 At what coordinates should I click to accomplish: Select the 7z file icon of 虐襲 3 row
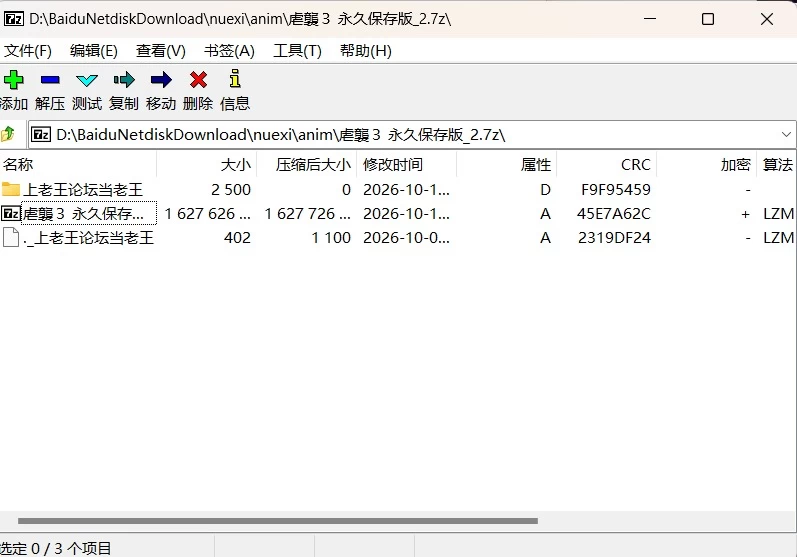coord(10,213)
